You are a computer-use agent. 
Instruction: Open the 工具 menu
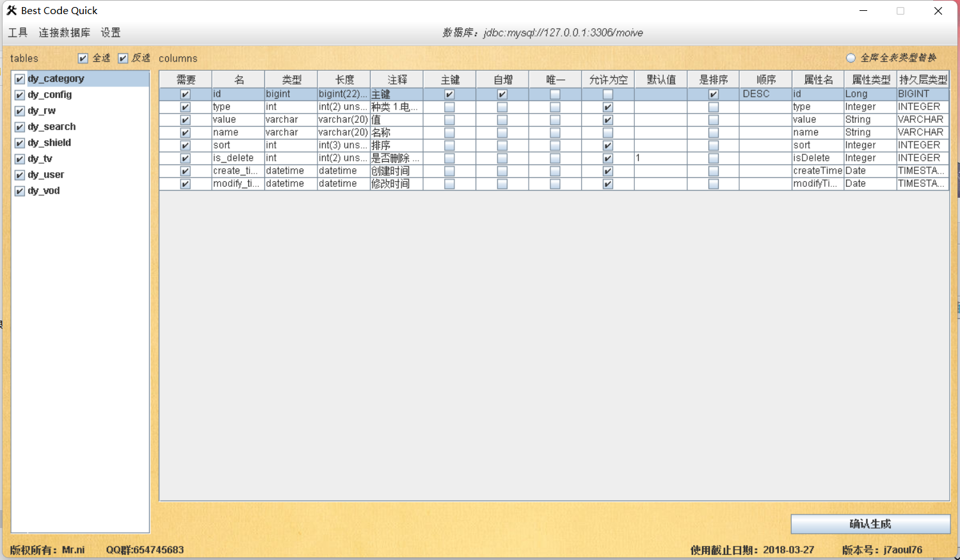pyautogui.click(x=18, y=33)
